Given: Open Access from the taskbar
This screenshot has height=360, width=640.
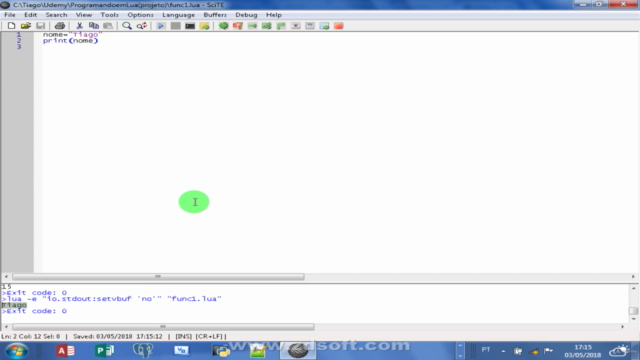Looking at the screenshot, I should (x=65, y=351).
